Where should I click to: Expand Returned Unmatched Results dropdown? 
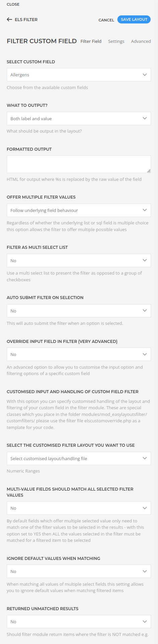click(x=79, y=622)
